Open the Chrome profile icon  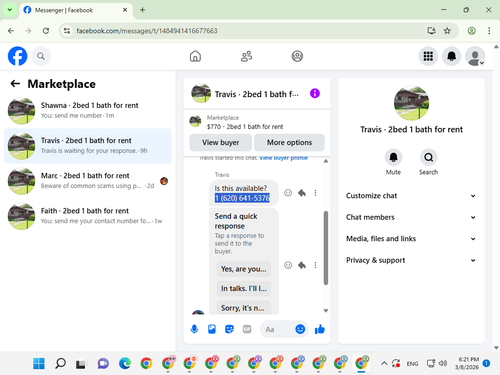pyautogui.click(x=471, y=31)
